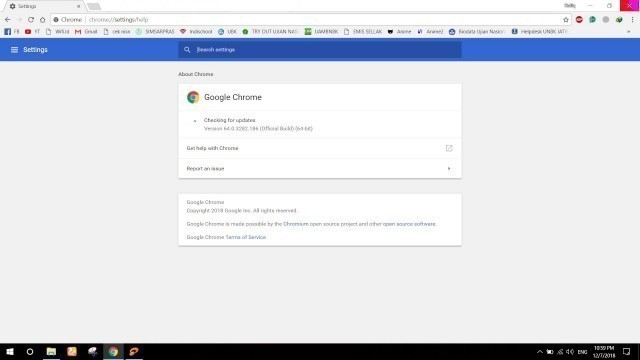Close the Settings tab
This screenshot has width=640, height=360.
coord(78,7)
